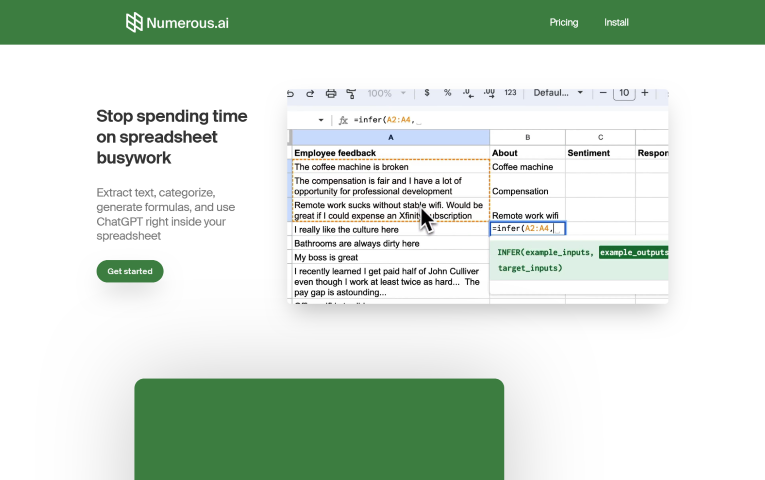Image resolution: width=765 pixels, height=480 pixels.
Task: Click the 'Extract text, categorize' description paragraph
Action: [x=165, y=214]
